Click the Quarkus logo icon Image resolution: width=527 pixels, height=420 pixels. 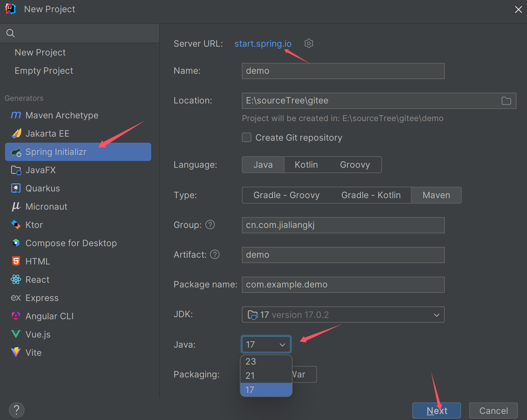[16, 188]
